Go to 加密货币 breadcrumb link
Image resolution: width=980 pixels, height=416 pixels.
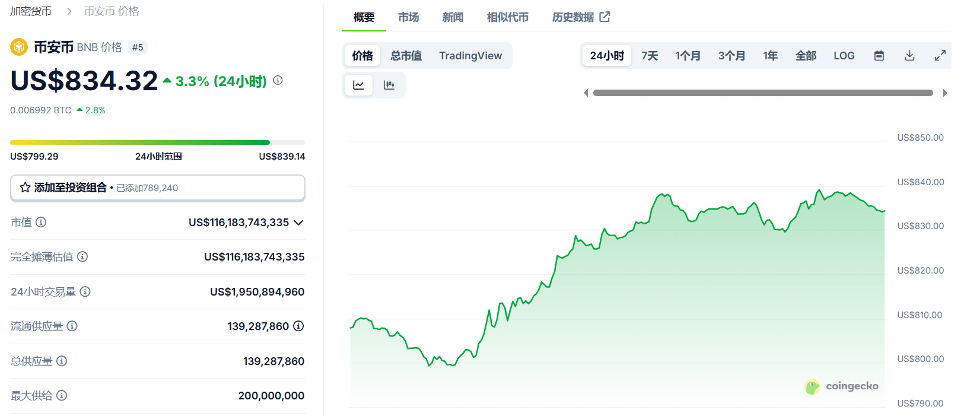pos(31,11)
